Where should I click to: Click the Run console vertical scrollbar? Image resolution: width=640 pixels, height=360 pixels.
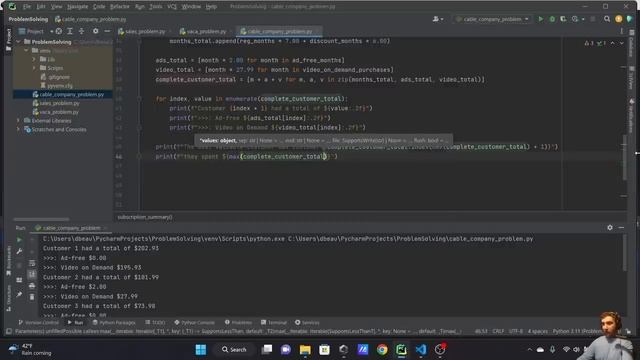[624, 253]
